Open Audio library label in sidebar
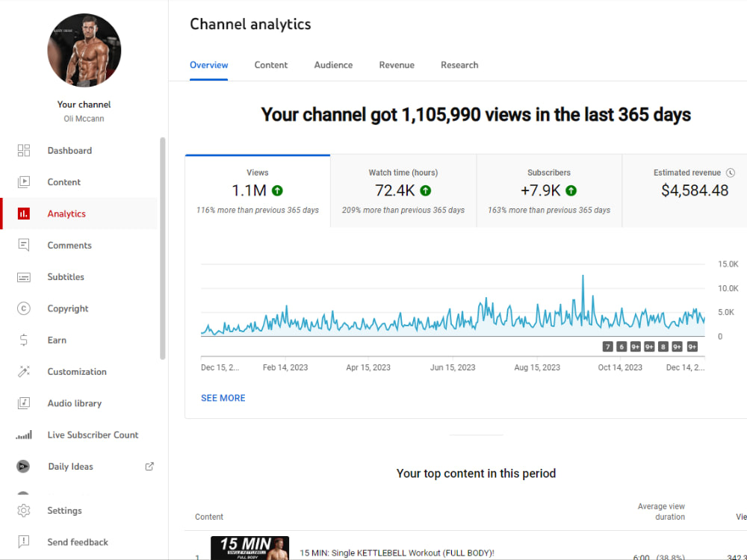Viewport: 747px width, 560px height. click(x=74, y=403)
